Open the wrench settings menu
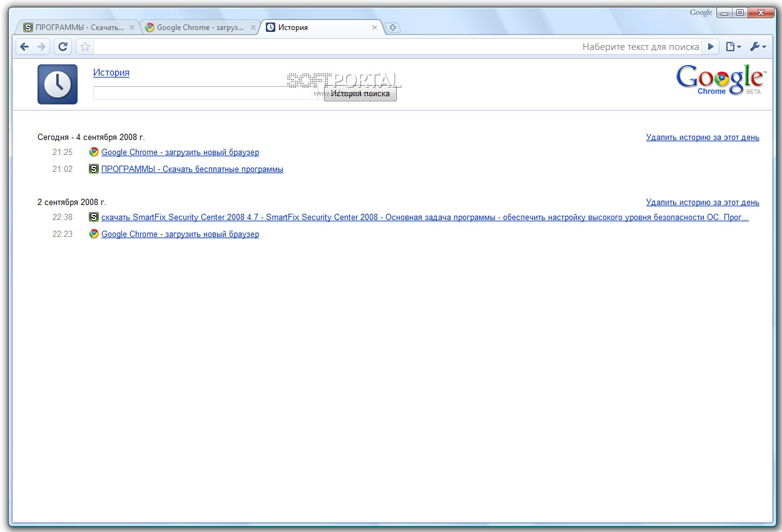The image size is (782, 532). click(x=758, y=47)
